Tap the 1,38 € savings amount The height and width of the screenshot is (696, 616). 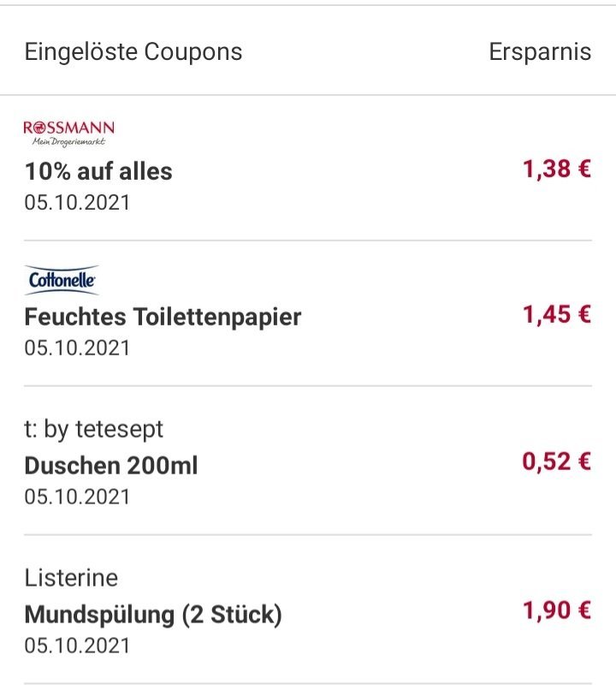557,170
